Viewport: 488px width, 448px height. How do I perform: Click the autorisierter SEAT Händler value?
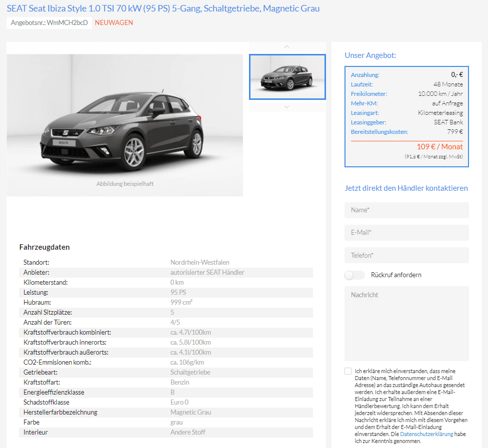click(207, 272)
